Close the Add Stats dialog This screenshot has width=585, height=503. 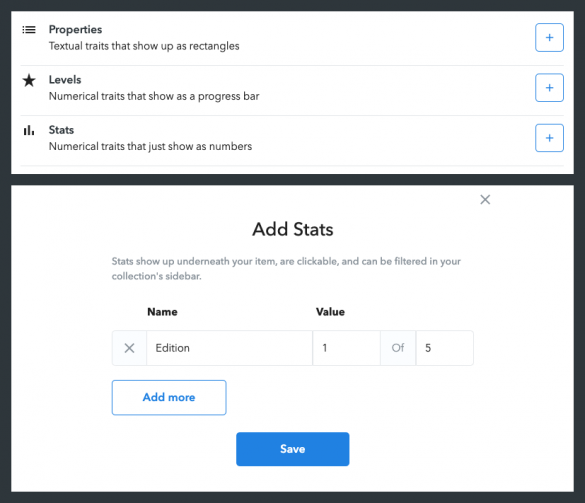click(485, 200)
